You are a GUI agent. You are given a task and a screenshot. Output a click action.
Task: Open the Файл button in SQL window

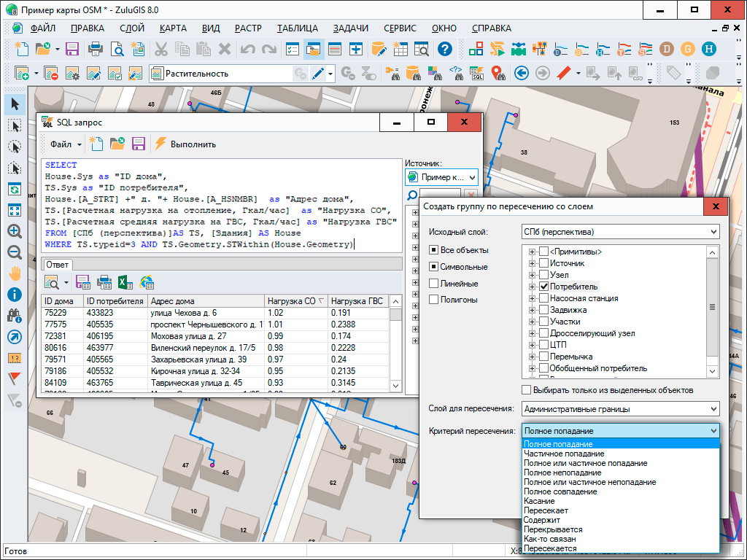click(x=64, y=144)
